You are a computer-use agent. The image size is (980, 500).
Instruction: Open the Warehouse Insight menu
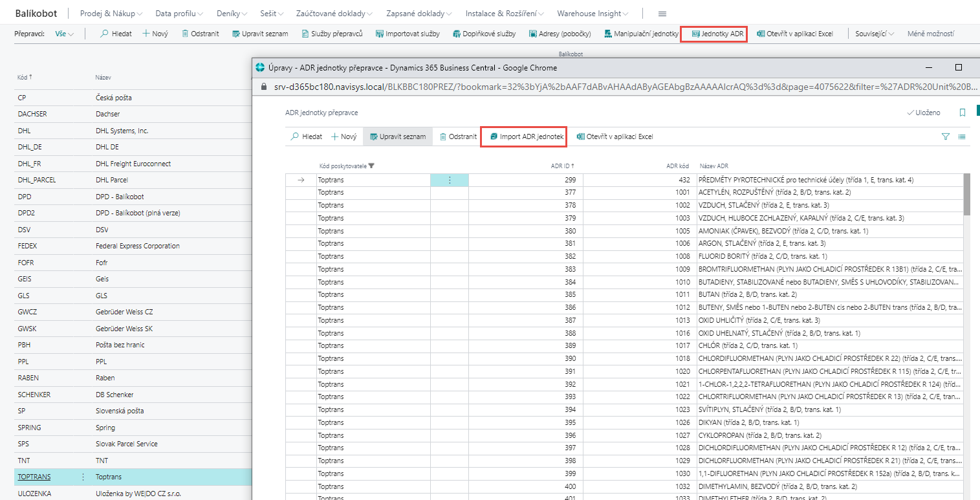593,14
